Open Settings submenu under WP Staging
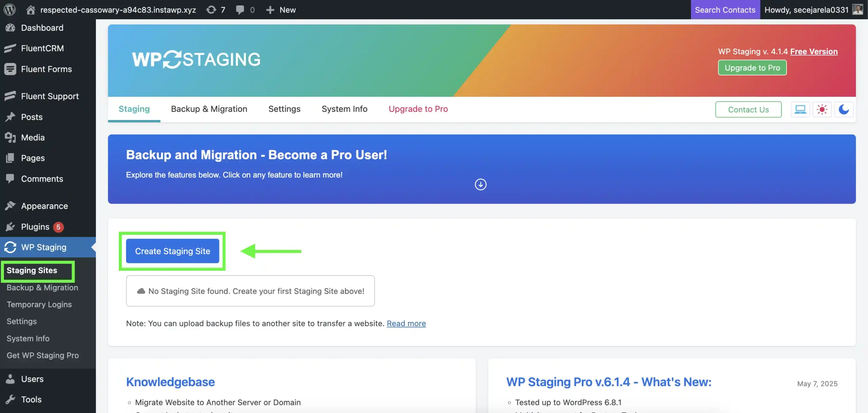 (x=22, y=321)
